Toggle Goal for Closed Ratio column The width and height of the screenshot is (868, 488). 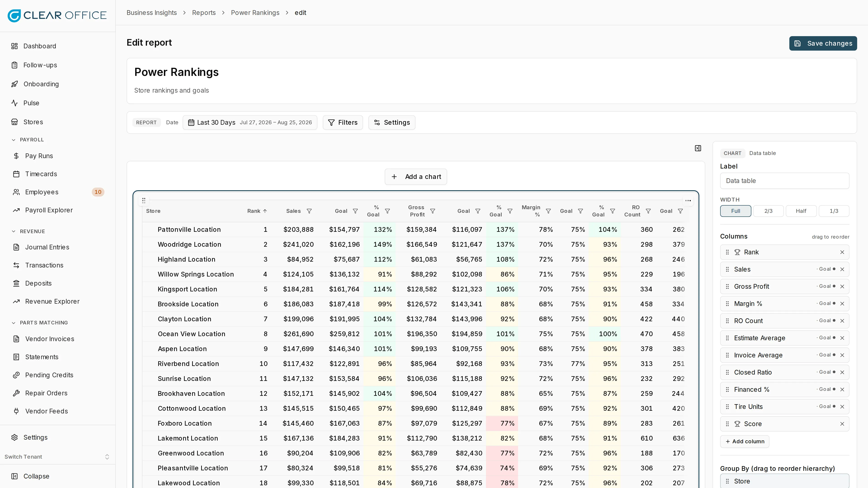[826, 372]
